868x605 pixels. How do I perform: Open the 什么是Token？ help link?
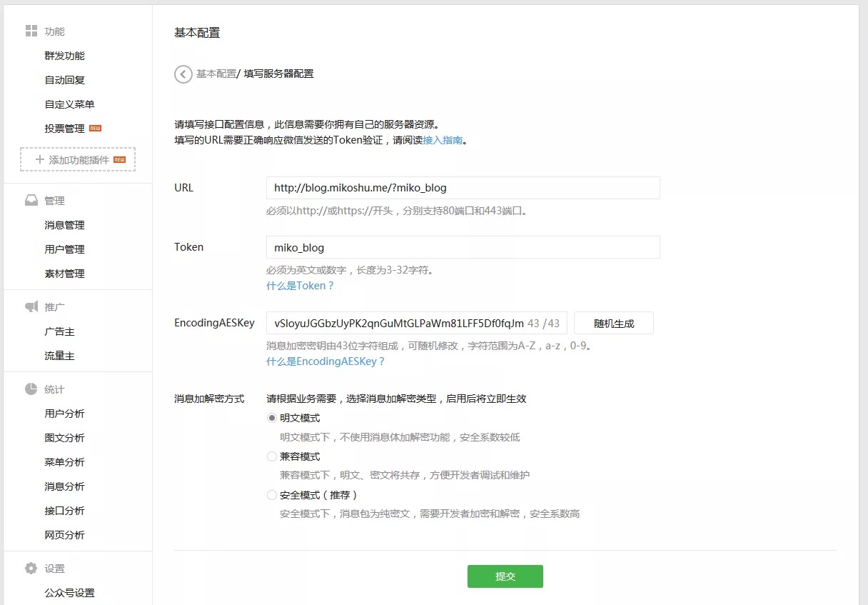tap(300, 286)
